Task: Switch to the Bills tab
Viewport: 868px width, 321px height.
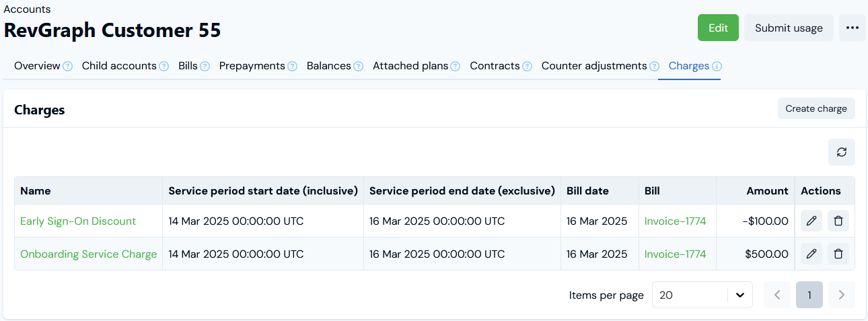Action: [x=188, y=66]
